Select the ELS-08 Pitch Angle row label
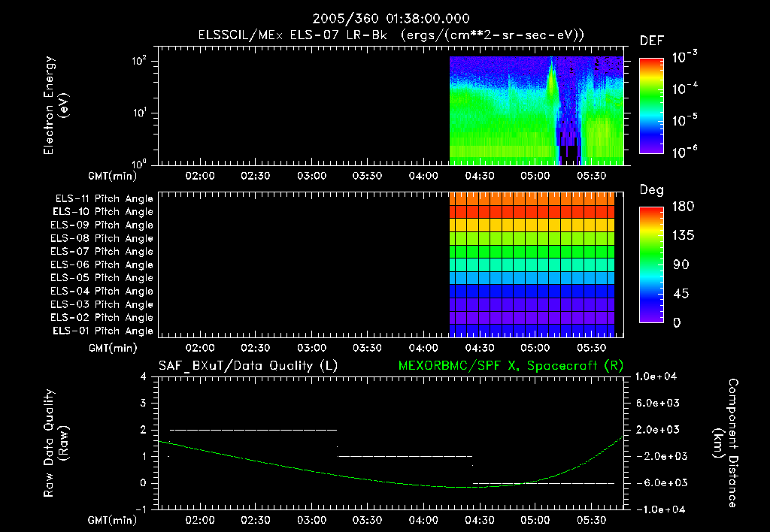This screenshot has height=532, width=770. tap(102, 238)
